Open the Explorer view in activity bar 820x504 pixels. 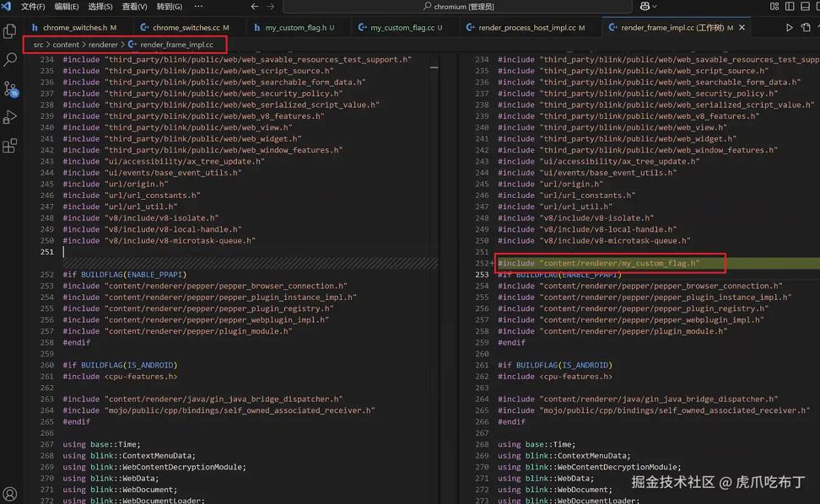9,31
